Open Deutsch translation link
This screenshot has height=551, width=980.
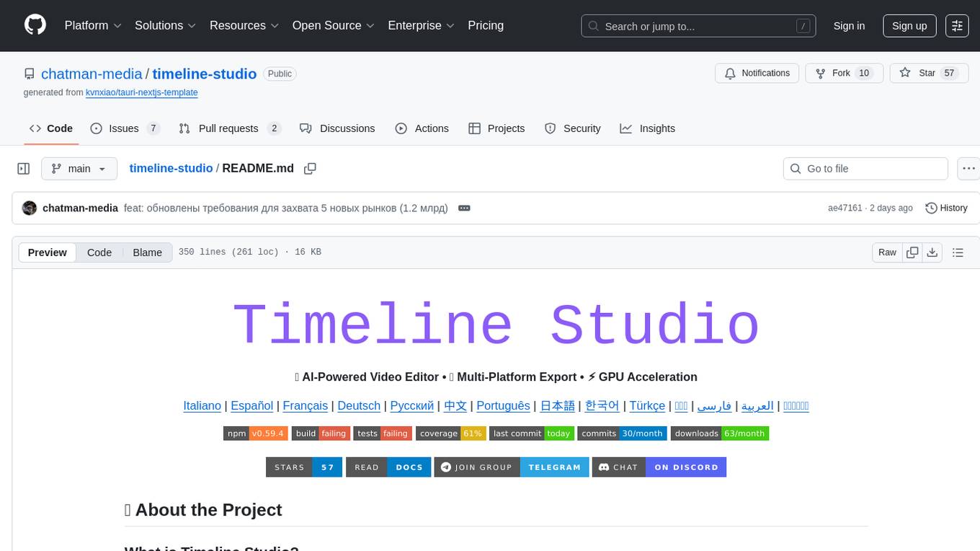click(x=359, y=405)
